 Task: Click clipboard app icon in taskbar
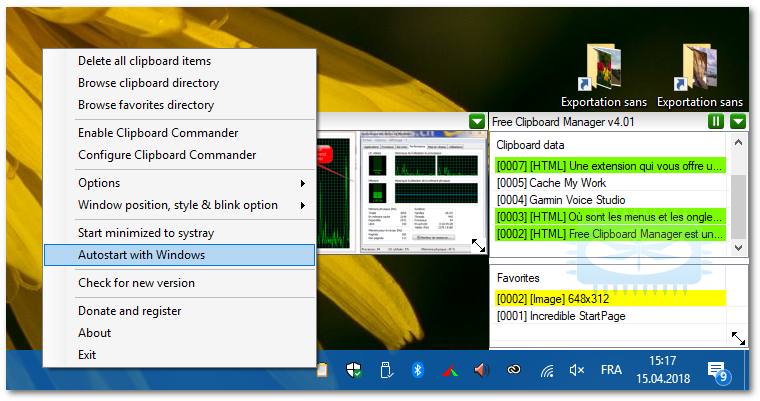(x=322, y=370)
